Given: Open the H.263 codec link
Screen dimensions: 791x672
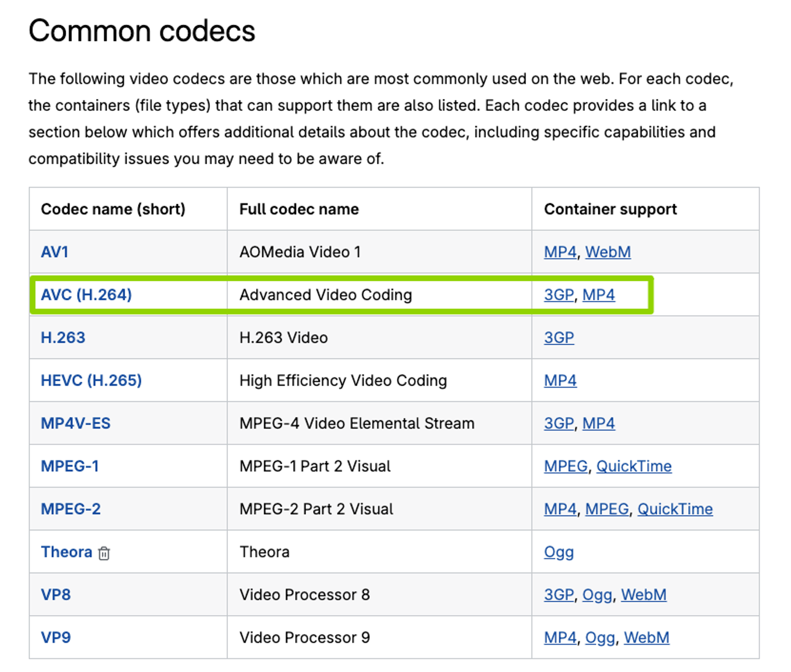Looking at the screenshot, I should point(63,337).
